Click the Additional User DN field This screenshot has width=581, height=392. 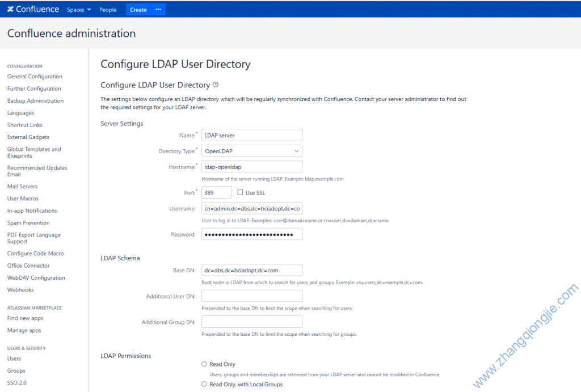[x=251, y=296]
